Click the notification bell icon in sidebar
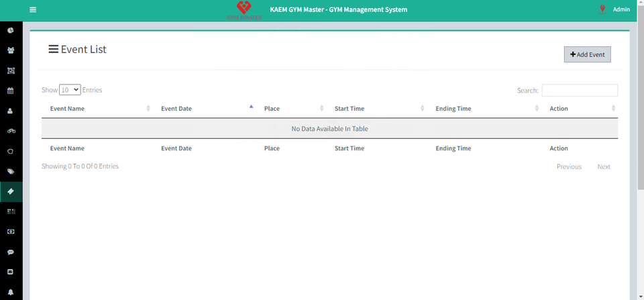Screen dimensions: 644x300 click(11, 292)
